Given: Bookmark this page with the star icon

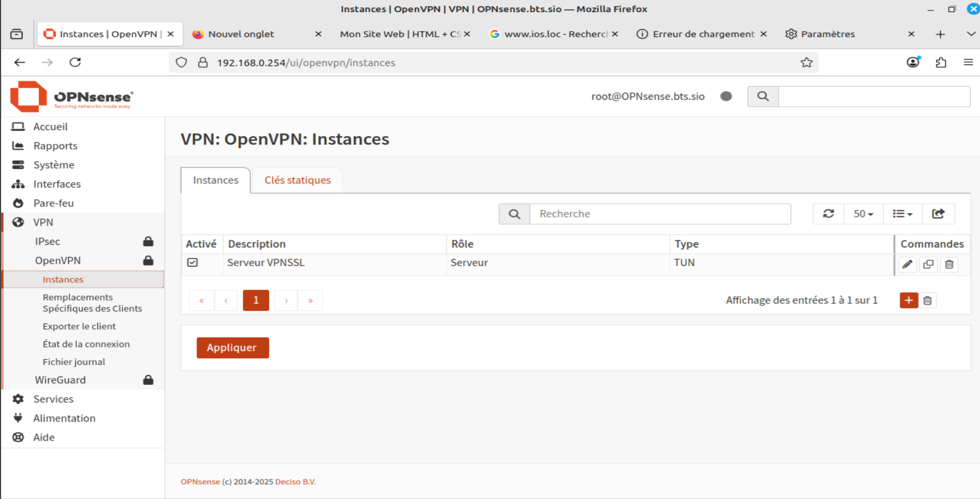Looking at the screenshot, I should click(x=807, y=63).
